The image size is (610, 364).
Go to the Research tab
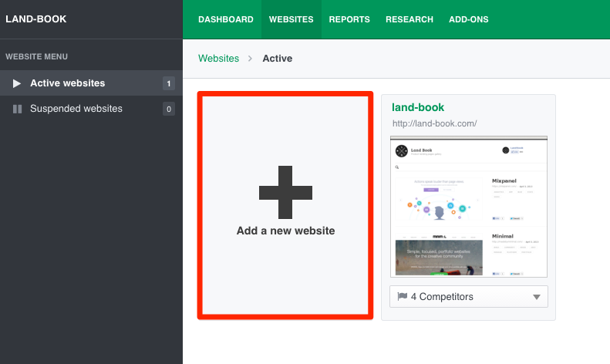pyautogui.click(x=409, y=19)
